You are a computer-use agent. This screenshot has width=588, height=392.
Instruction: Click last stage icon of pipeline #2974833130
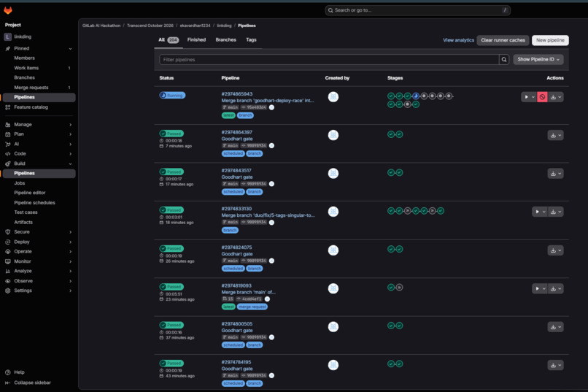point(441,211)
